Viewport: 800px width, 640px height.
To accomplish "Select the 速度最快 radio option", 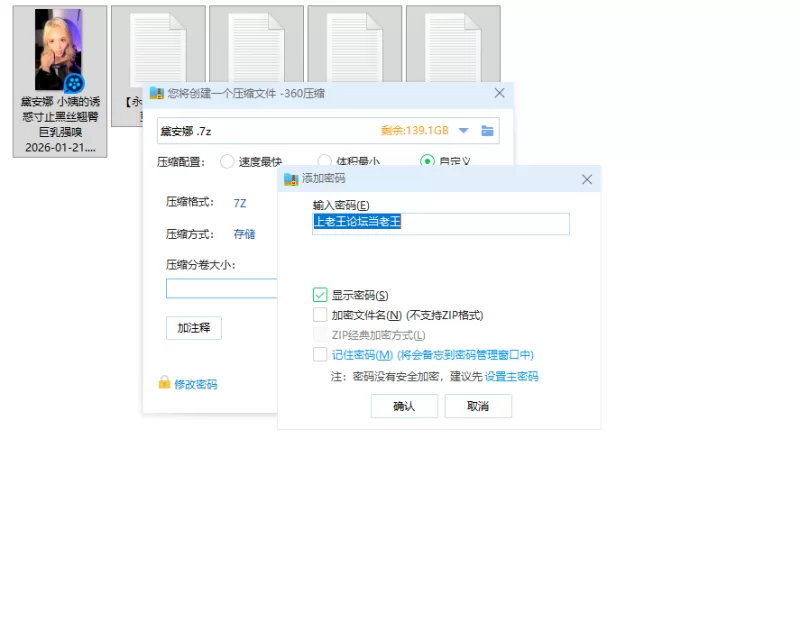I will click(x=227, y=161).
